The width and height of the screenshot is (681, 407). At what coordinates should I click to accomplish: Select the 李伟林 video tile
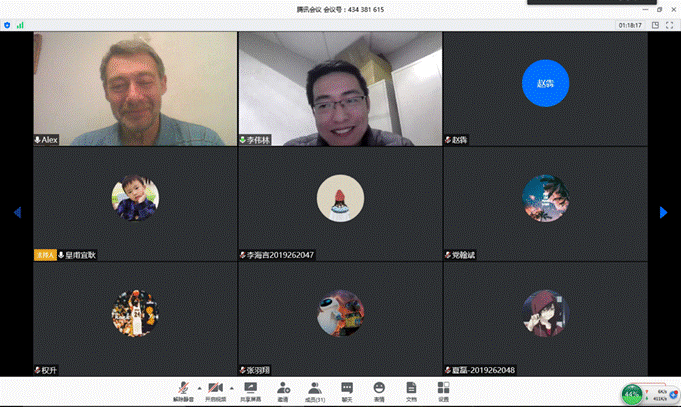tap(340, 88)
